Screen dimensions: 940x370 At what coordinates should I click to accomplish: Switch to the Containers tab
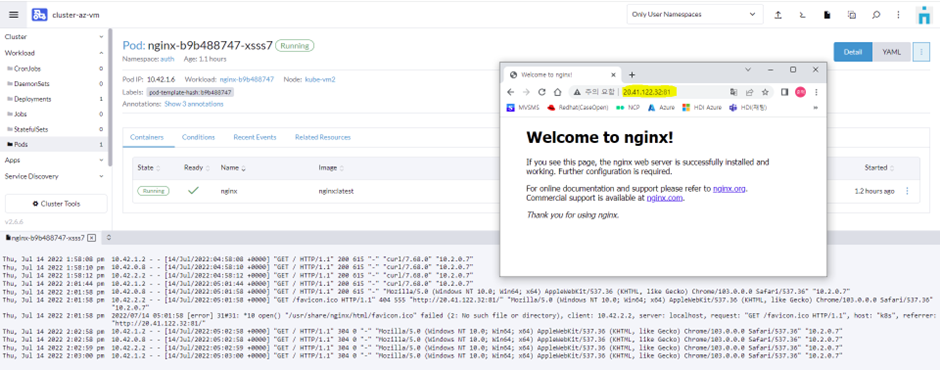[147, 137]
